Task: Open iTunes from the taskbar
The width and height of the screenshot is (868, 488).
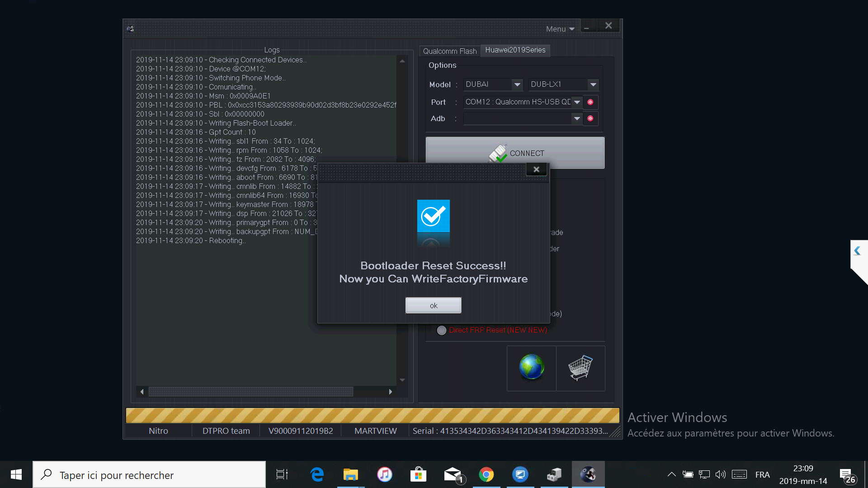Action: tap(384, 474)
